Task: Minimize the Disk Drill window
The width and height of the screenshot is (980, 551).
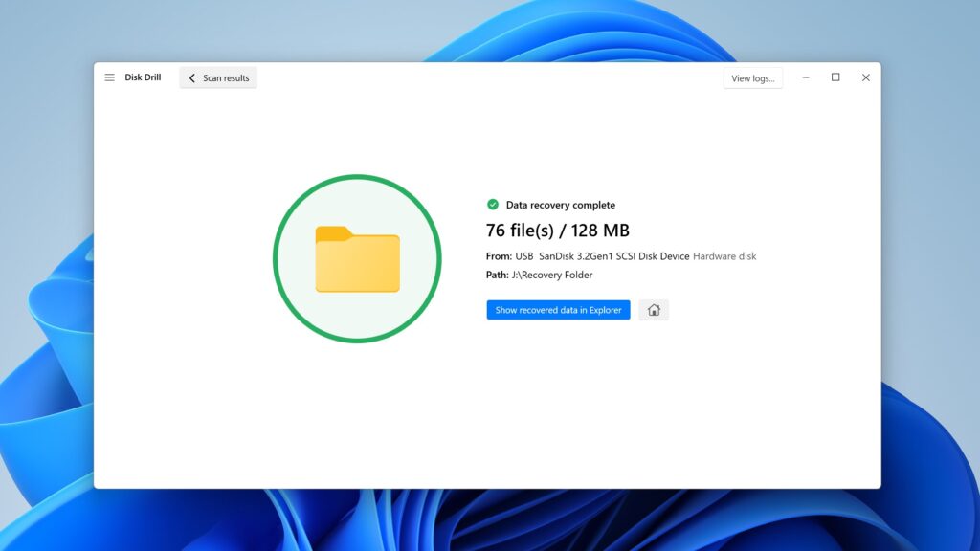Action: pos(806,77)
